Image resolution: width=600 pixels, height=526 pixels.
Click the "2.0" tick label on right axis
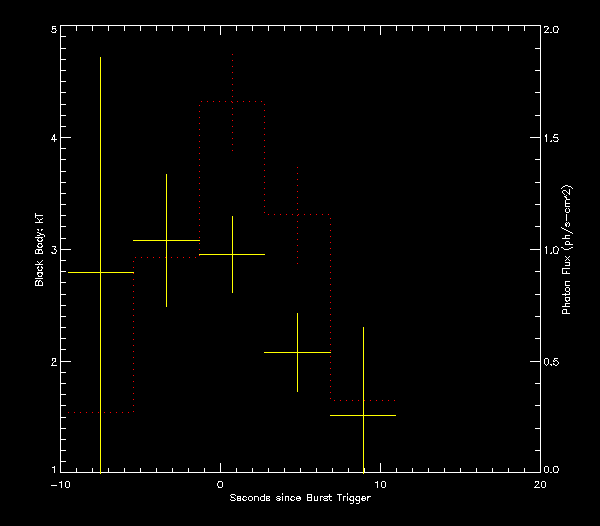point(552,30)
